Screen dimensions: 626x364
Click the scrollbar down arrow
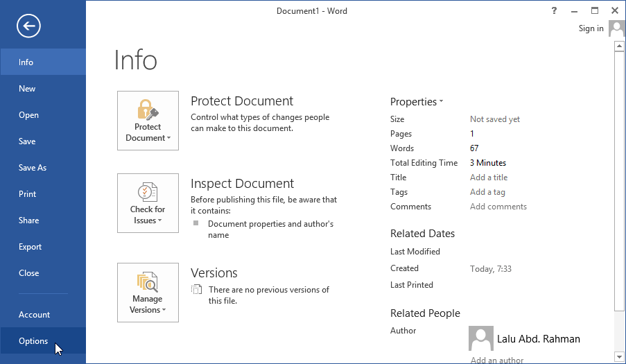pyautogui.click(x=619, y=357)
